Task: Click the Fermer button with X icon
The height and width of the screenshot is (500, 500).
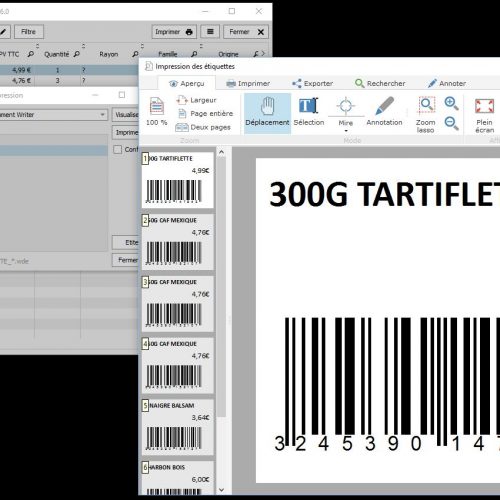Action: (246, 32)
